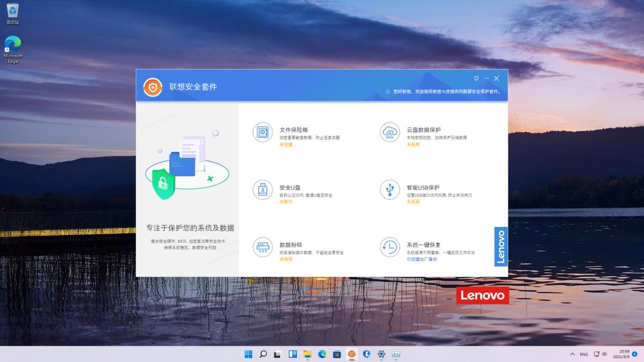The image size is (644, 362).
Task: Open the 文件保险箱 file safe icon
Action: tap(262, 132)
